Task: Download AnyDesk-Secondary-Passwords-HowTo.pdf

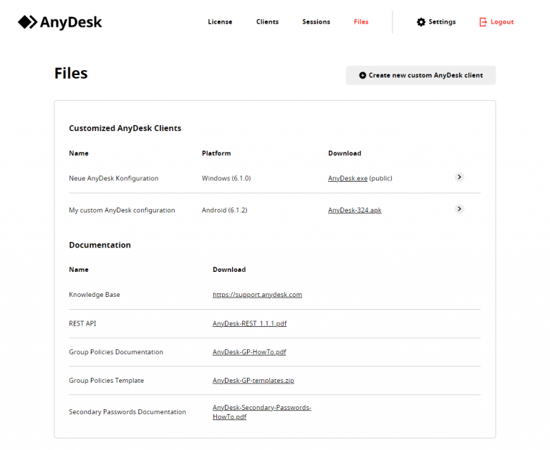Action: pyautogui.click(x=262, y=412)
